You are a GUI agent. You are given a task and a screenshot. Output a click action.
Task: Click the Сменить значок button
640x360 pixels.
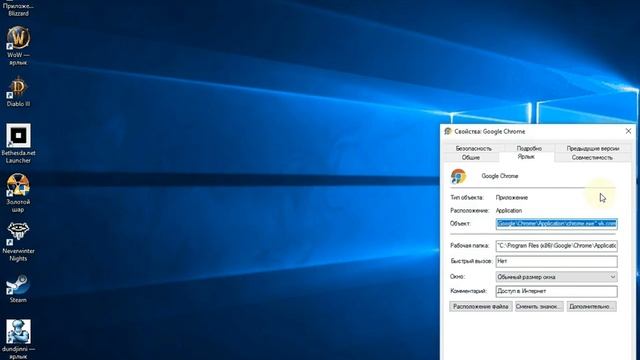(539, 306)
